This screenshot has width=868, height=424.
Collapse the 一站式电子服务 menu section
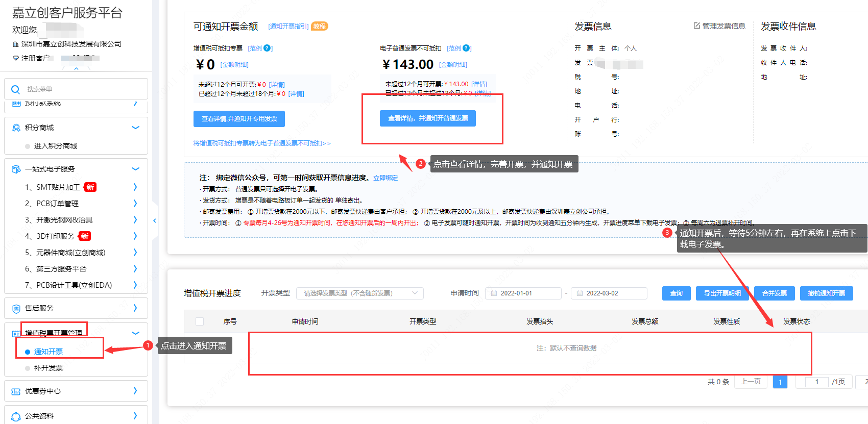pos(135,169)
